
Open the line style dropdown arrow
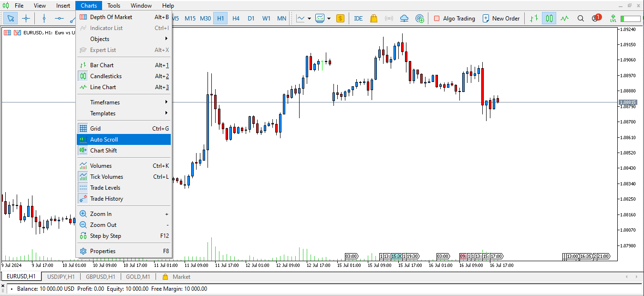tap(309, 18)
